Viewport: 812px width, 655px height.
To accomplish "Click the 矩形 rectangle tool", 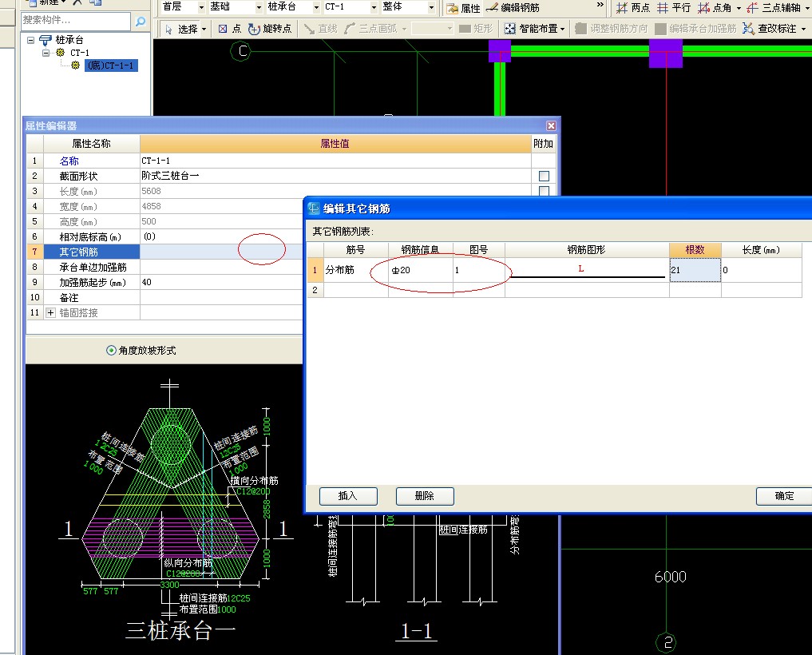I will click(x=476, y=29).
